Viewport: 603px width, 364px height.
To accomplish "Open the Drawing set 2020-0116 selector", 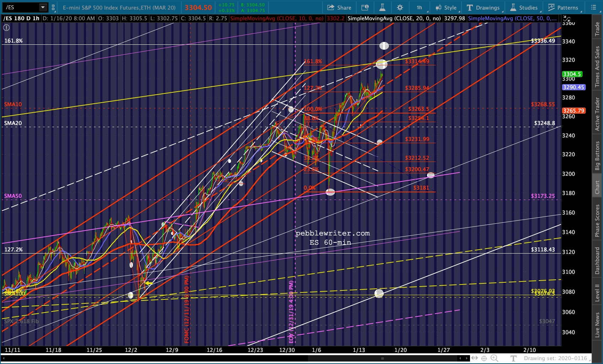I will pos(555,358).
